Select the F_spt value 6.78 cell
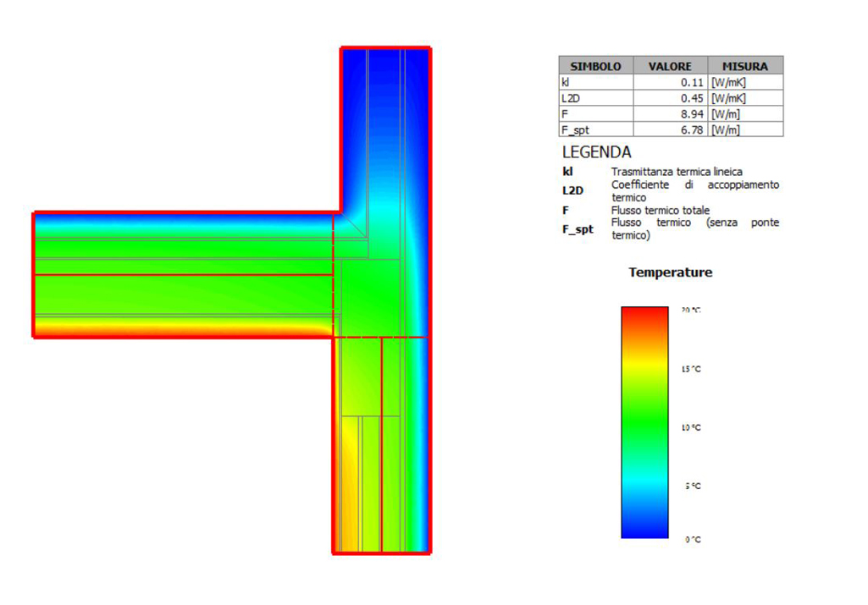Screen dimensions: 868x605 point(671,130)
